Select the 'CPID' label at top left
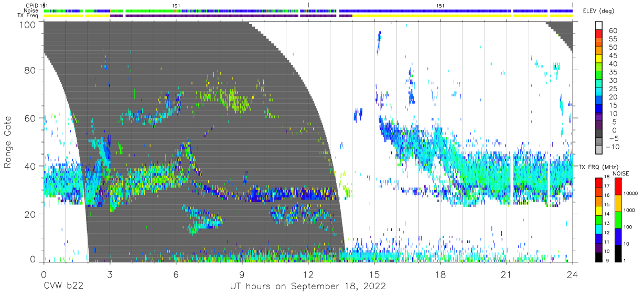The image size is (644, 297). pyautogui.click(x=33, y=5)
